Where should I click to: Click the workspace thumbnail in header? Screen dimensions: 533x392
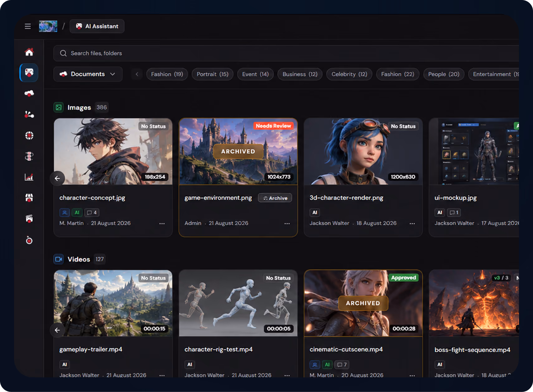coord(48,26)
